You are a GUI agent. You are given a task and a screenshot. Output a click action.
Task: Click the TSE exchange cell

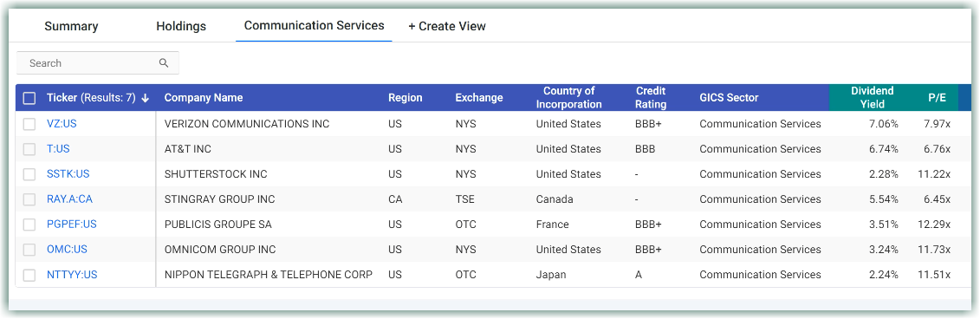click(464, 199)
